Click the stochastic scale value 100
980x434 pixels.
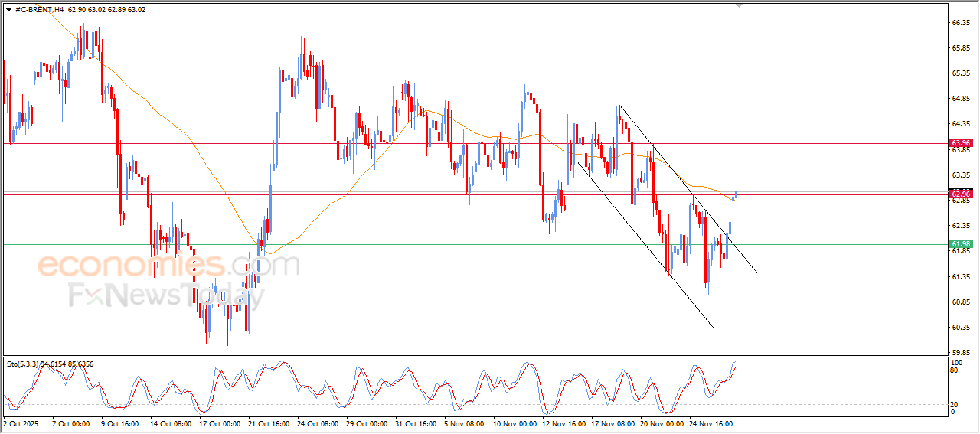(956, 362)
